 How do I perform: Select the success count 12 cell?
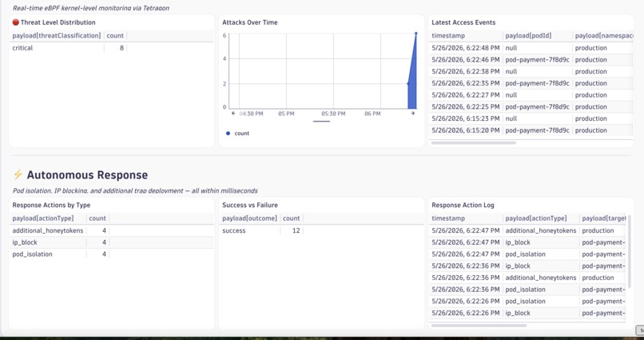(x=292, y=230)
